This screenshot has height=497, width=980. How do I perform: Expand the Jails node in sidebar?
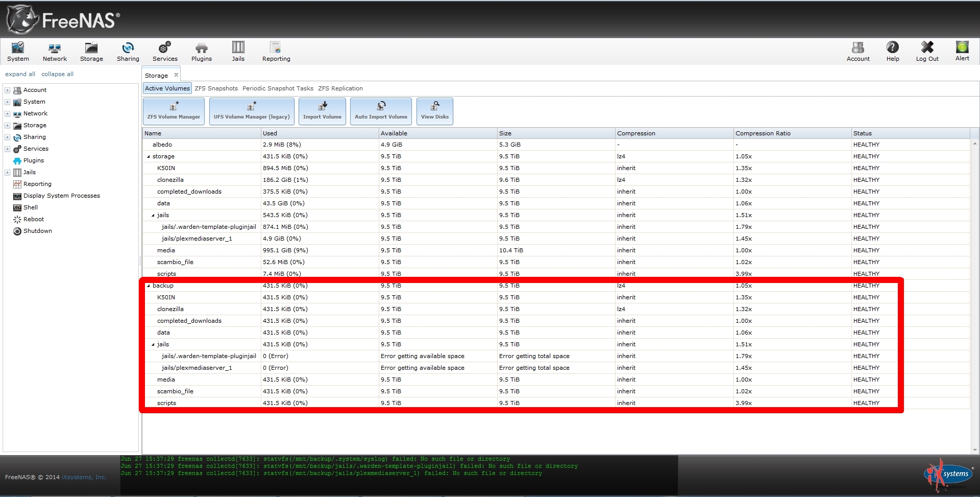click(x=8, y=172)
